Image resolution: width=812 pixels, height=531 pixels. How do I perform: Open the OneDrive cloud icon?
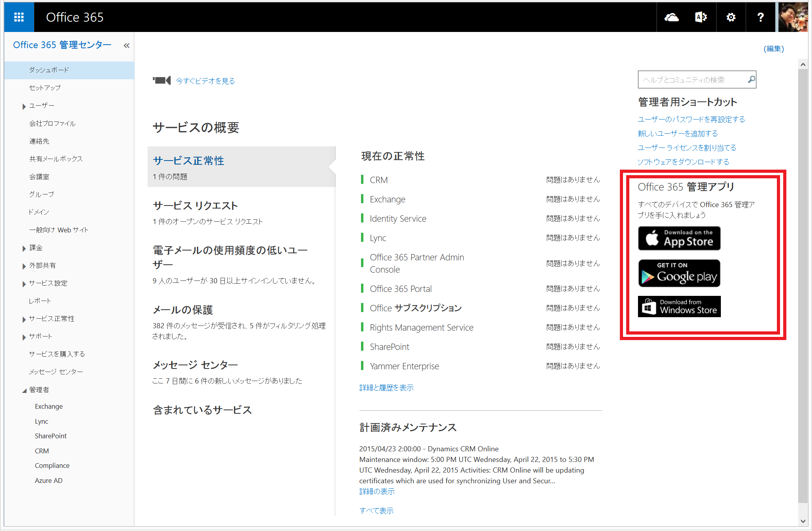(x=671, y=17)
